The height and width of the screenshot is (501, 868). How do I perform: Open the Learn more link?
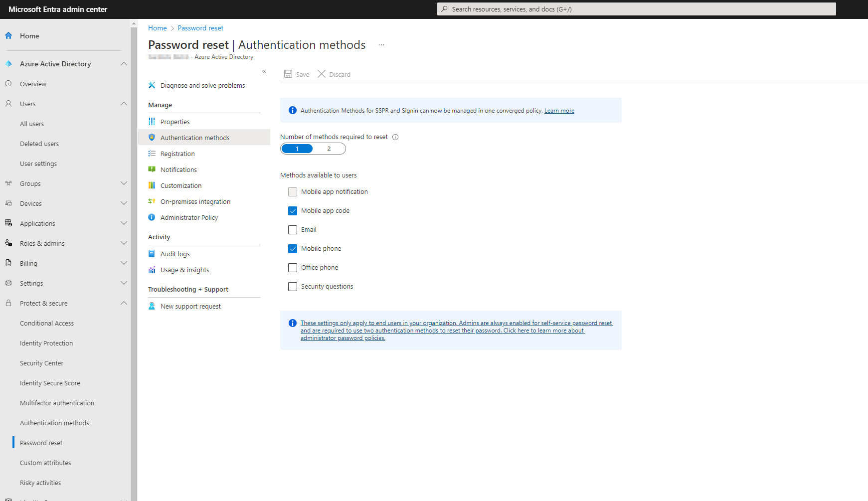coord(559,110)
